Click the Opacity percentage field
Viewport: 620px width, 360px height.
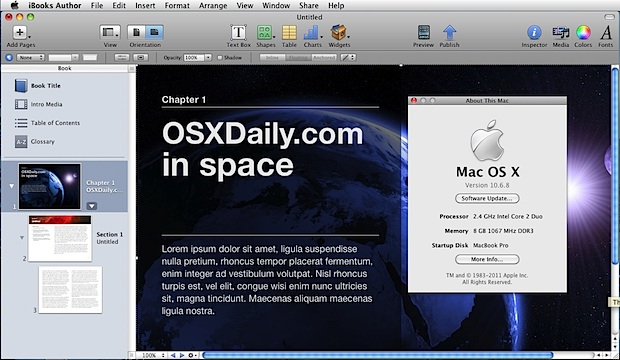coord(194,58)
